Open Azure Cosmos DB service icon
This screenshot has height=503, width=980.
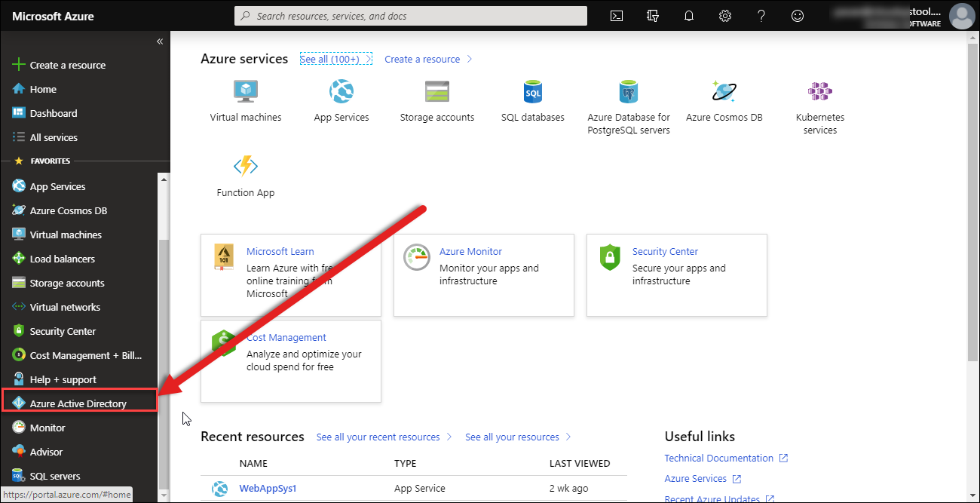tap(724, 91)
